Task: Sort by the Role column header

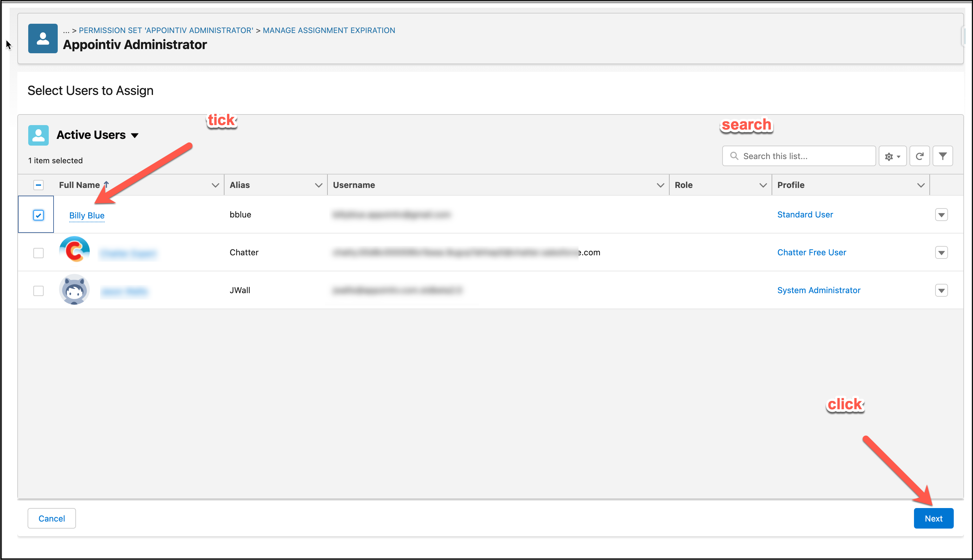Action: (683, 185)
